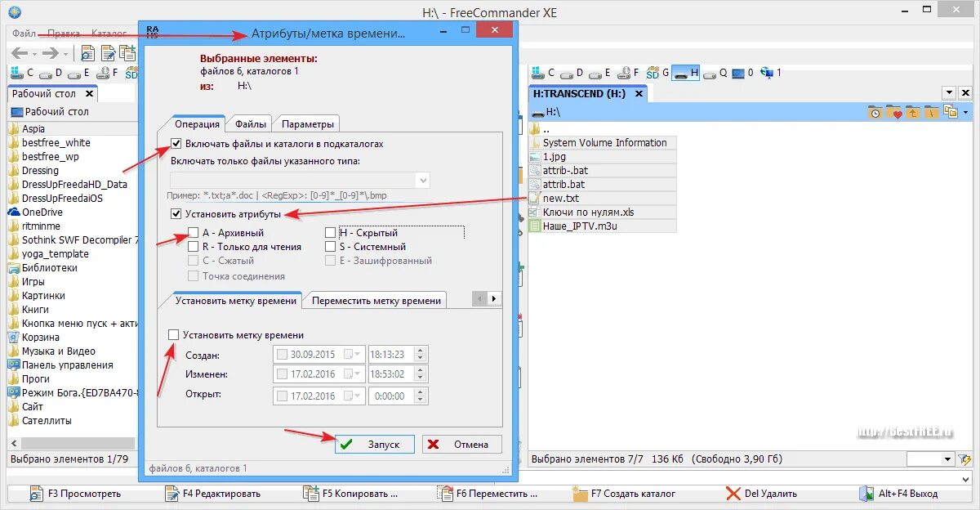Click go to root folder icon
Screen dimensions: 980x510
coord(931,112)
